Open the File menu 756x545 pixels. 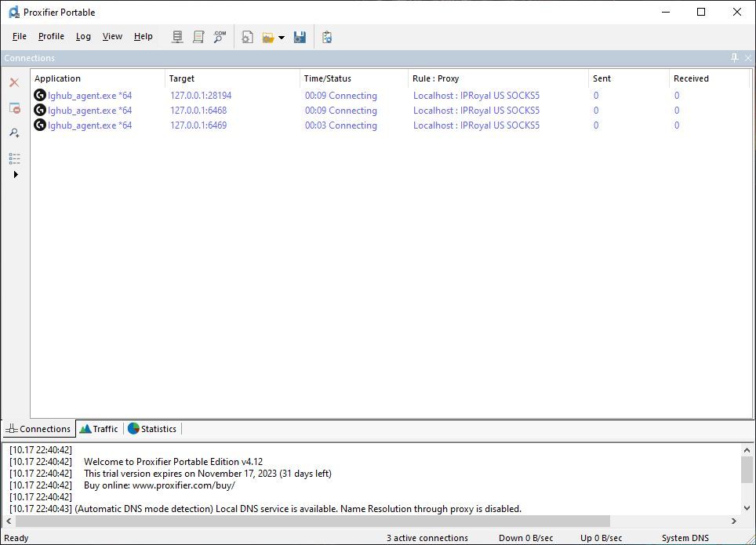point(20,36)
